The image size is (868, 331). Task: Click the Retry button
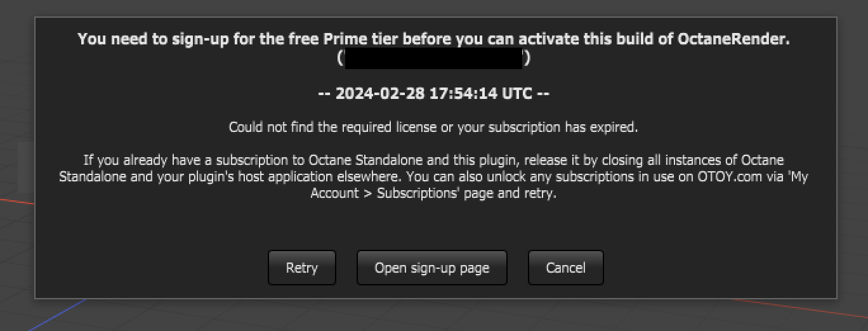pos(301,268)
